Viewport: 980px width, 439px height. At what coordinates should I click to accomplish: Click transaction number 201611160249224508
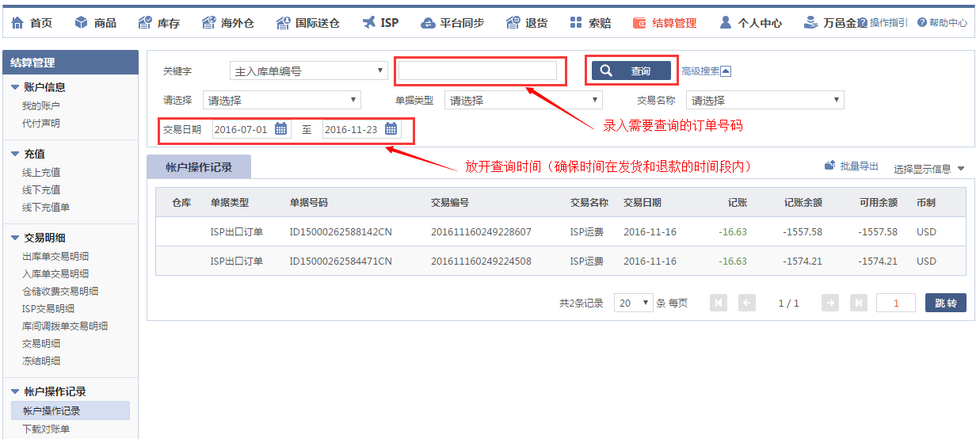[481, 261]
